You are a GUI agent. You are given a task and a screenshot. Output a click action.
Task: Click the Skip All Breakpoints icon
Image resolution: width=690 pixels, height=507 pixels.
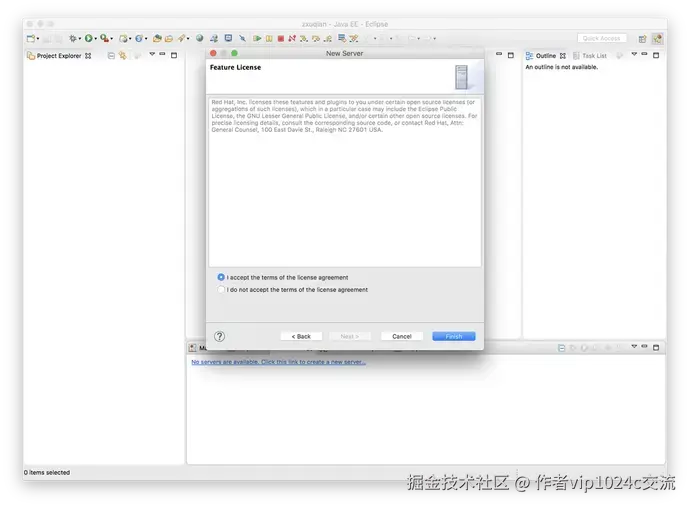(242, 39)
